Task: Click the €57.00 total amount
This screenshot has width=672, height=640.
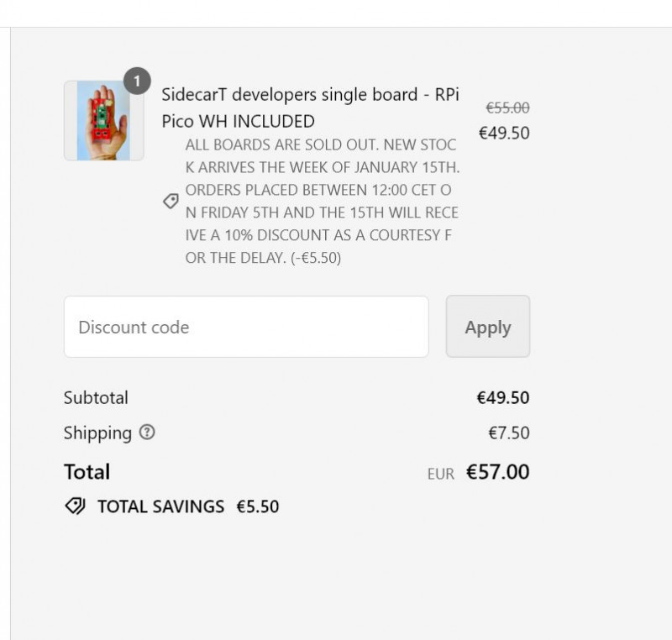Action: tap(497, 472)
